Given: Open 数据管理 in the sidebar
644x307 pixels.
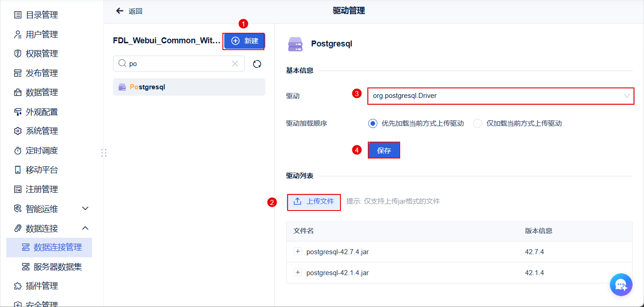Looking at the screenshot, I should [x=41, y=92].
